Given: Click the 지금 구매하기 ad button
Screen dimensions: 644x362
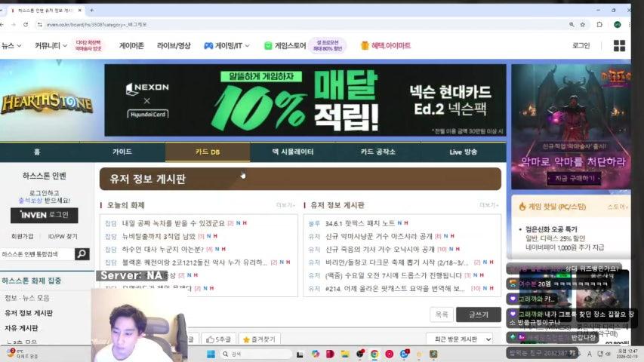Looking at the screenshot, I should click(575, 178).
